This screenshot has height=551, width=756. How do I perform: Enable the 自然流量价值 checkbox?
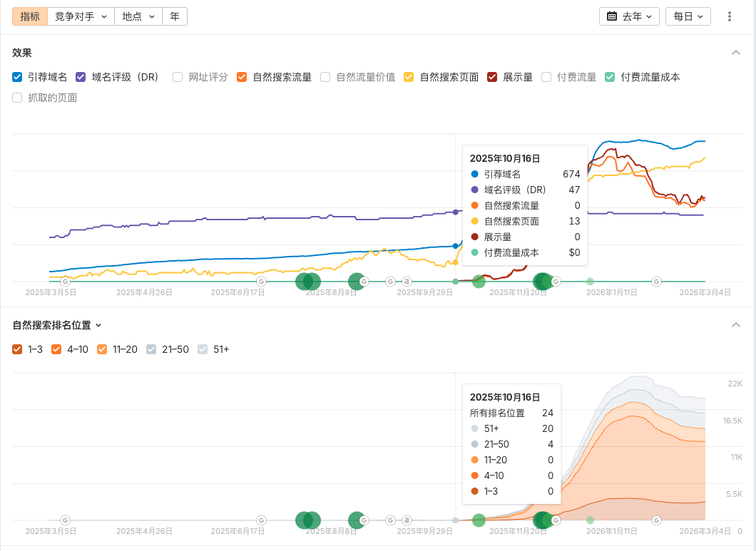point(325,77)
